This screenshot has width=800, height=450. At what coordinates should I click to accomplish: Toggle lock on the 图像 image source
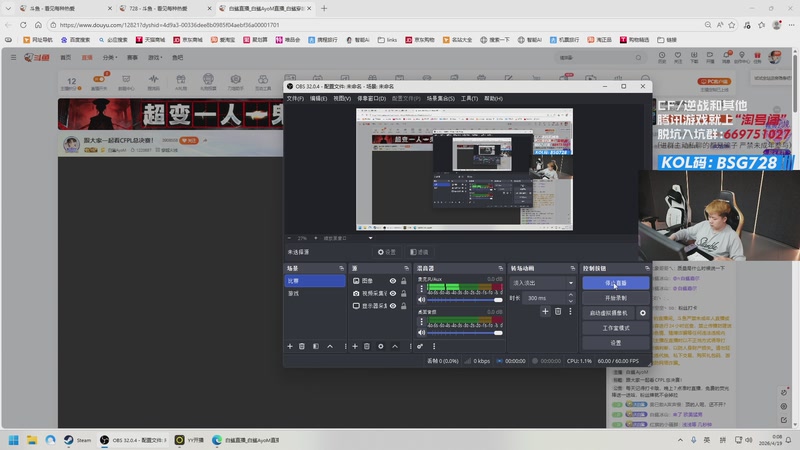(x=404, y=281)
